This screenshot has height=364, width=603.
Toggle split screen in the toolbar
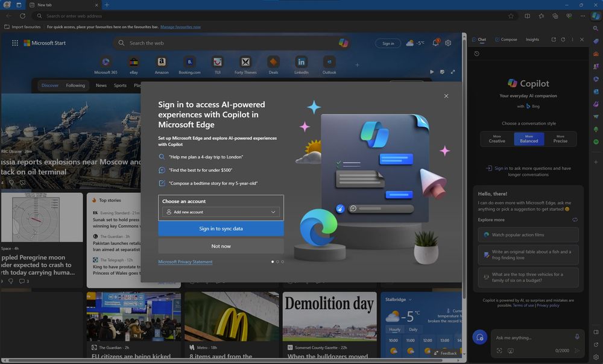527,16
